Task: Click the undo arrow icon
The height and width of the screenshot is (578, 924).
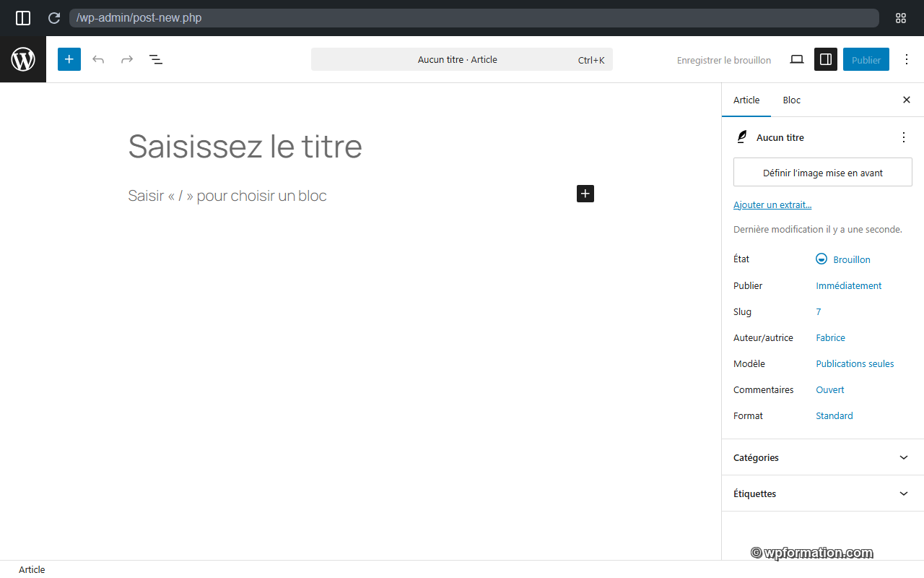Action: point(98,59)
